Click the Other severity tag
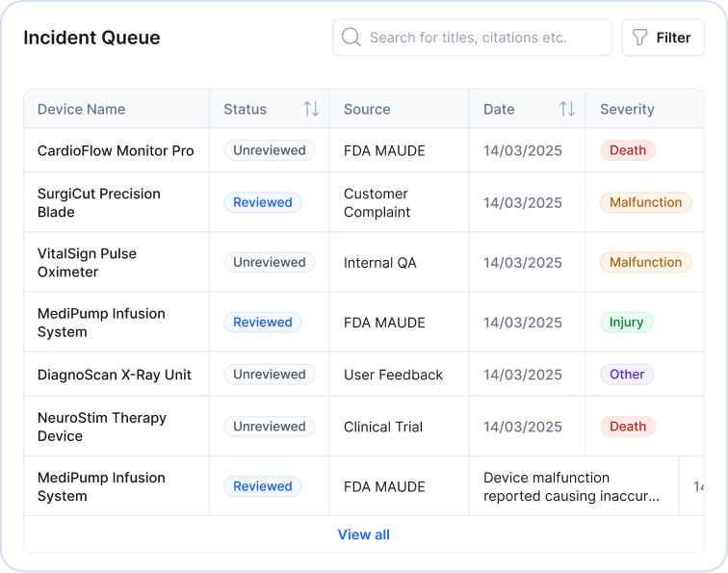 click(x=627, y=375)
